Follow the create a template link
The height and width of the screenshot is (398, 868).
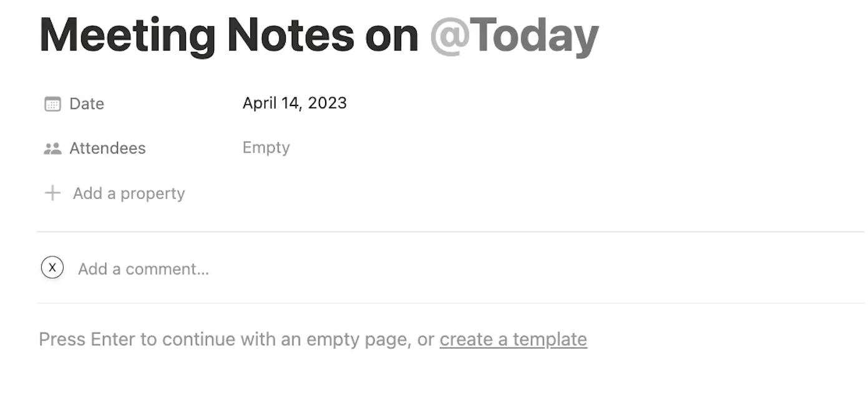[x=514, y=339]
